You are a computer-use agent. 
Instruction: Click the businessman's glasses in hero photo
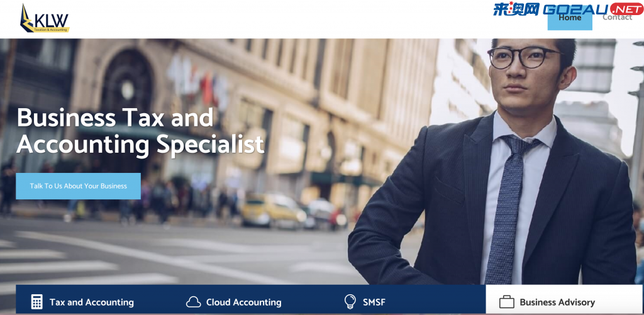pos(525,57)
